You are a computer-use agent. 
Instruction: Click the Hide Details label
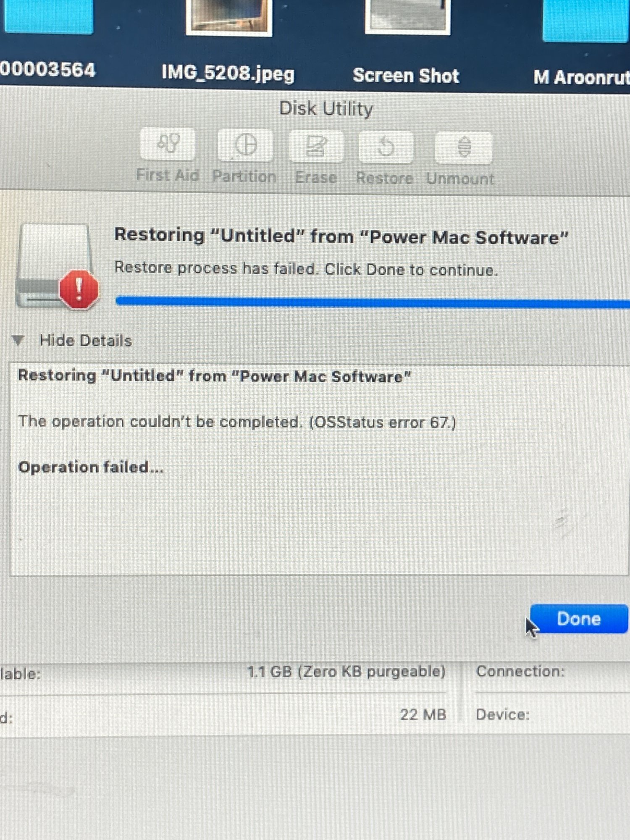[86, 341]
